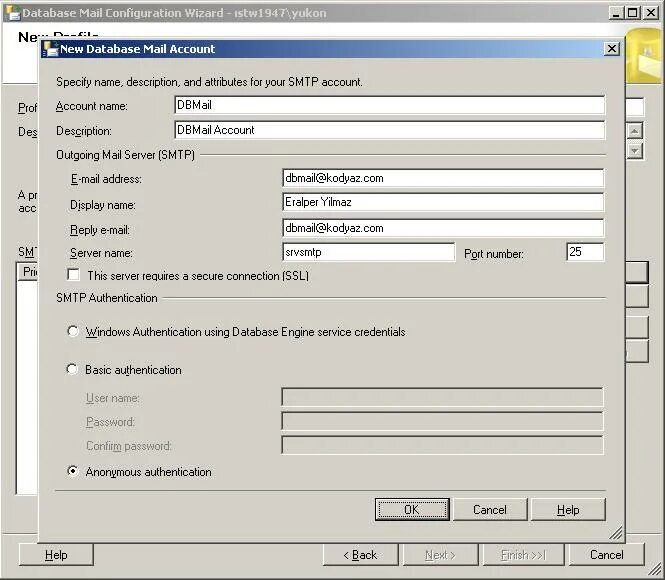Image resolution: width=665 pixels, height=580 pixels.
Task: Click the Account name field
Action: tap(389, 105)
